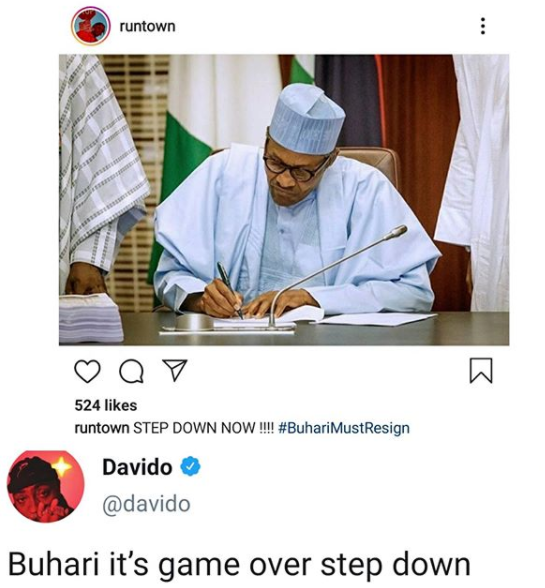
Task: Open comments via the speech bubble icon
Action: pos(131,371)
